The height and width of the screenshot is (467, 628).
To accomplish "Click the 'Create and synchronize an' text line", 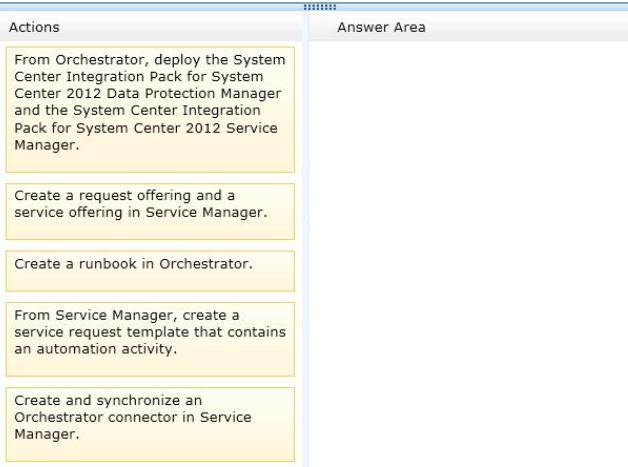I will (108, 400).
